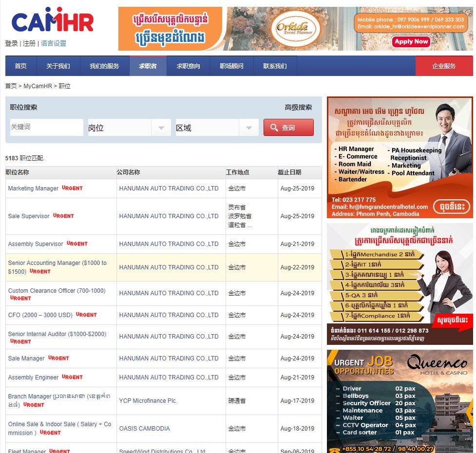This screenshot has height=453, width=476.
Task: Open the 注册 register link
Action: click(29, 43)
